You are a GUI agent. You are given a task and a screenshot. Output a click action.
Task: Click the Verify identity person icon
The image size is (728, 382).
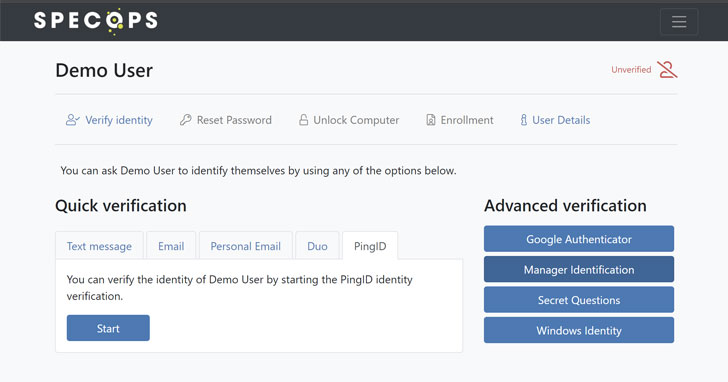pyautogui.click(x=72, y=120)
